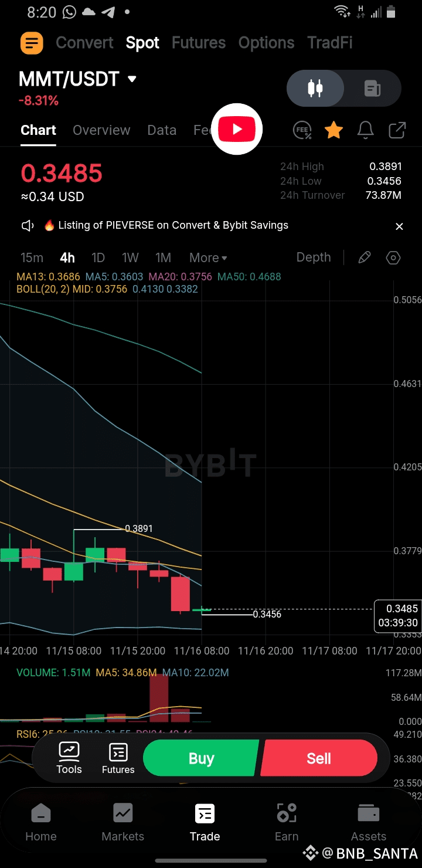
Task: Switch to the Overview tab
Action: [101, 130]
